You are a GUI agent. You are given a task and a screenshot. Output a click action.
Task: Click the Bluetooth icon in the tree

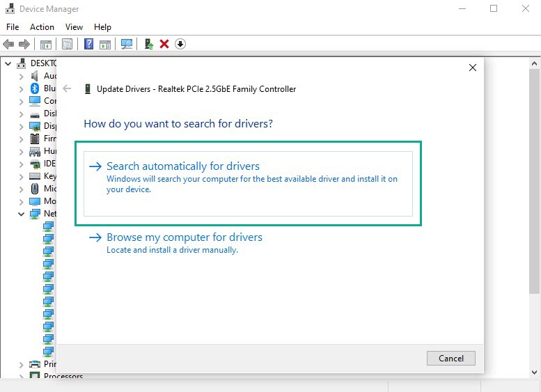(x=35, y=88)
